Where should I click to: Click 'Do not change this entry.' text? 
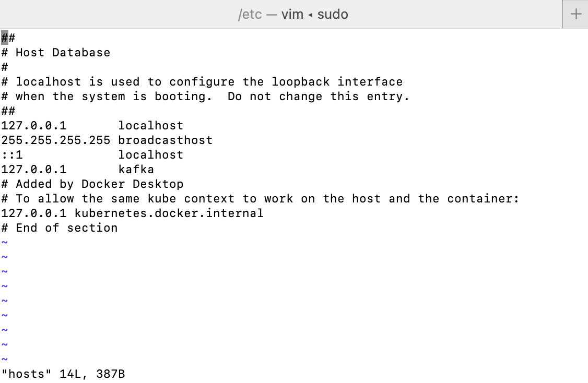click(319, 97)
